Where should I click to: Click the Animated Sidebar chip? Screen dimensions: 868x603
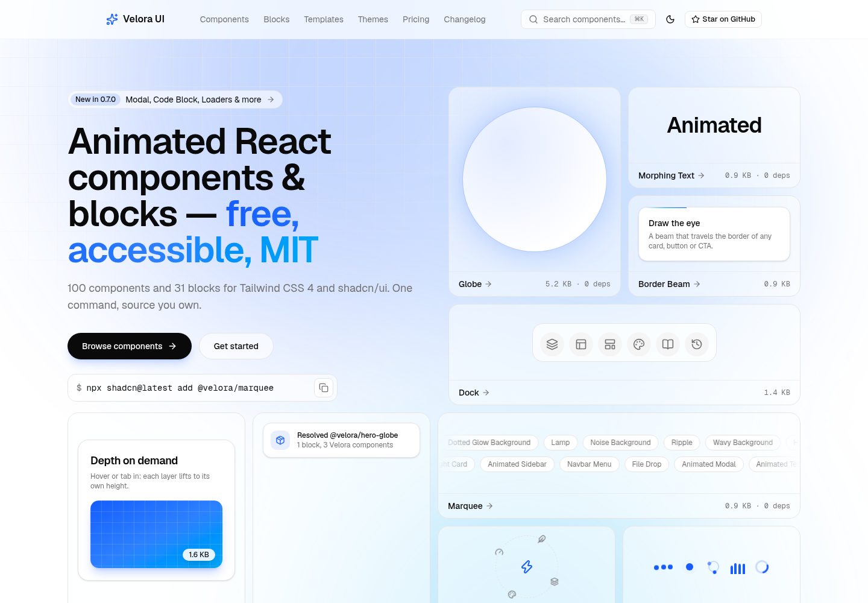pos(517,464)
